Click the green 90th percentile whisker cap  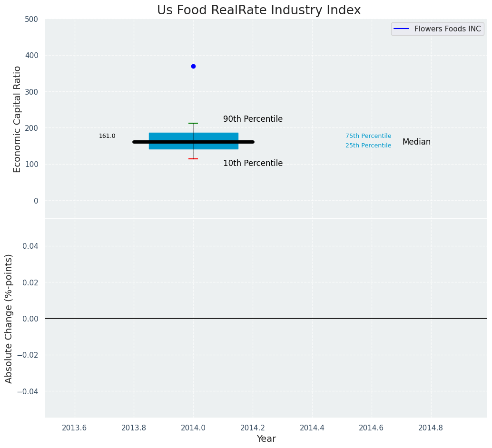point(193,123)
